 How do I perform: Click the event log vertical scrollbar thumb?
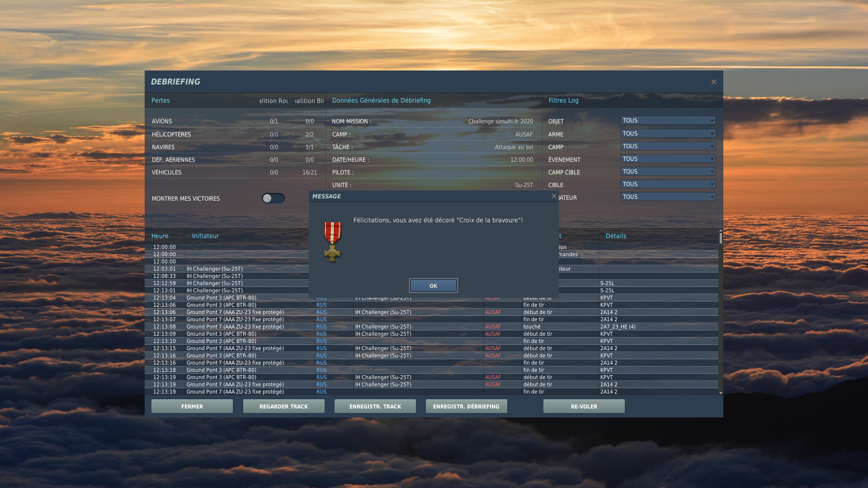(721, 238)
